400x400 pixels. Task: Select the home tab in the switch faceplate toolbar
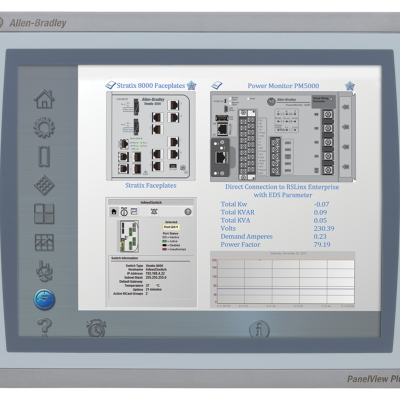pyautogui.click(x=114, y=212)
